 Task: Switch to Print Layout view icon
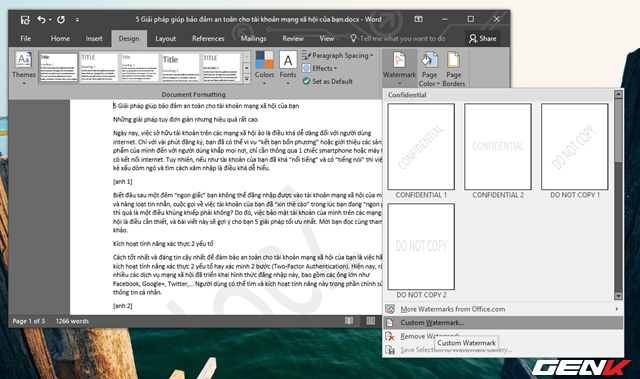[x=370, y=321]
